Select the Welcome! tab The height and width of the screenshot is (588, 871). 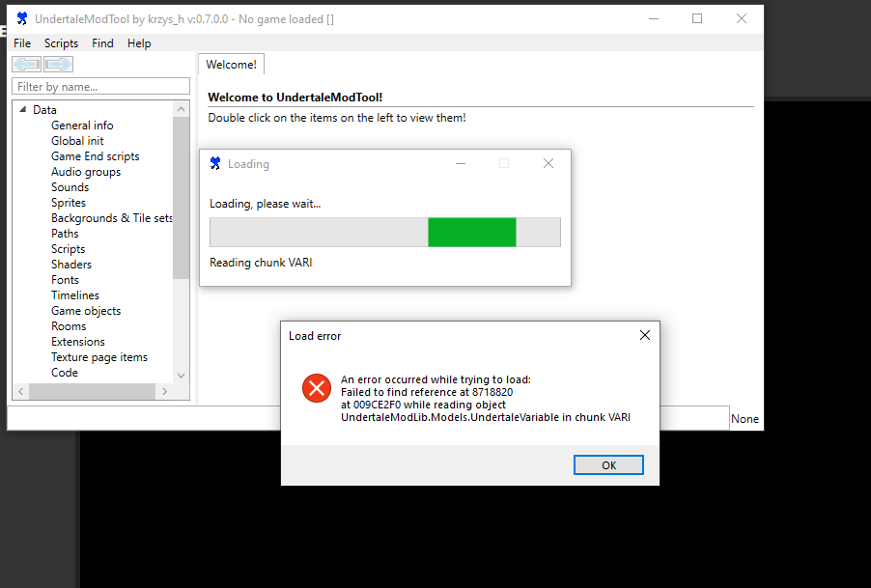tap(231, 65)
